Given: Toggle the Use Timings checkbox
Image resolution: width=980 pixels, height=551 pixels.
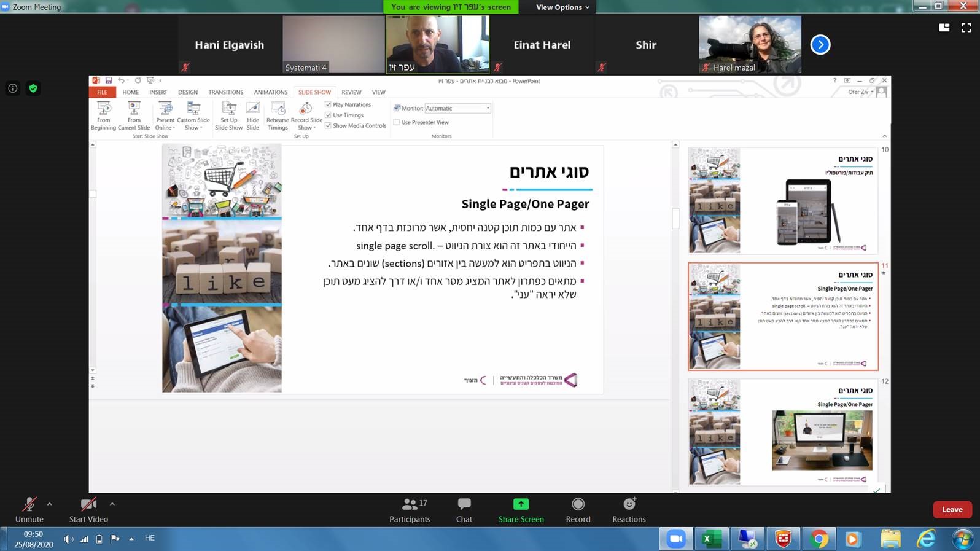Looking at the screenshot, I should (x=329, y=115).
